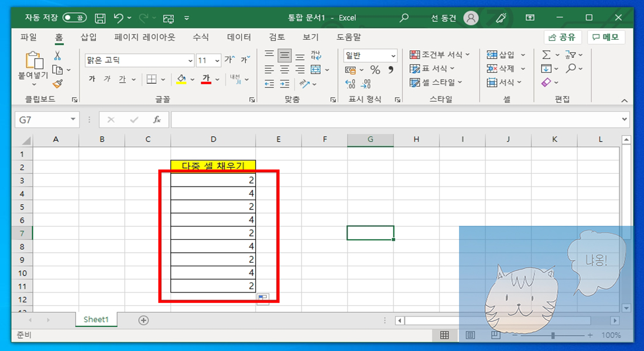This screenshot has width=644, height=351.
Task: Toggle underline formatting 간
Action: click(122, 79)
